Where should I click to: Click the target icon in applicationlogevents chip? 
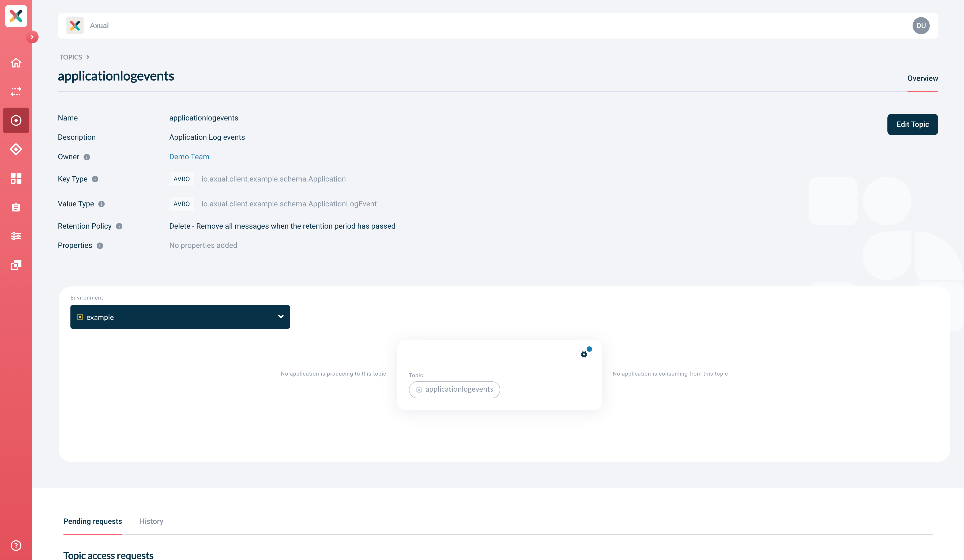419,389
